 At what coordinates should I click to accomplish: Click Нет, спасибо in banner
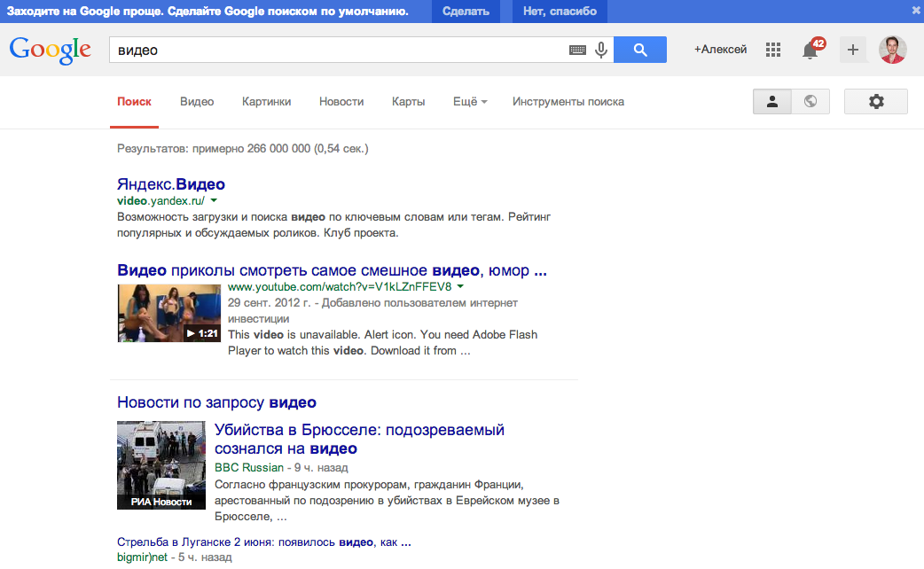(x=560, y=12)
